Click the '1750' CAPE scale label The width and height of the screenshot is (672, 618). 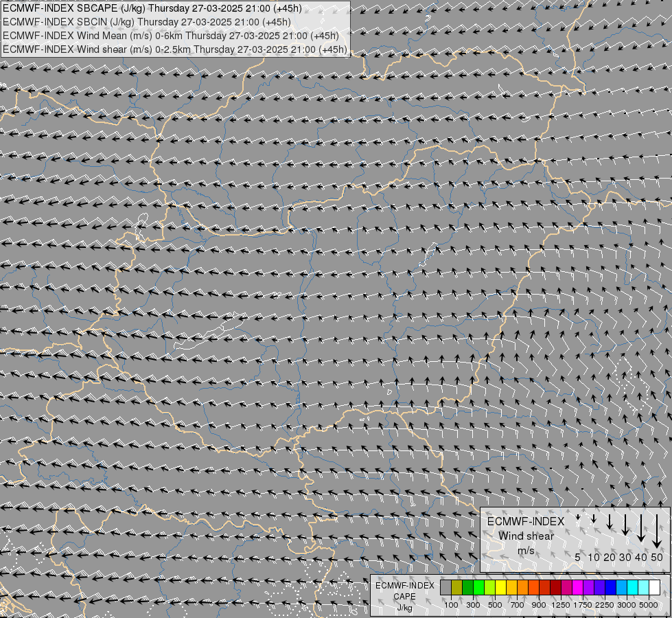tap(583, 605)
